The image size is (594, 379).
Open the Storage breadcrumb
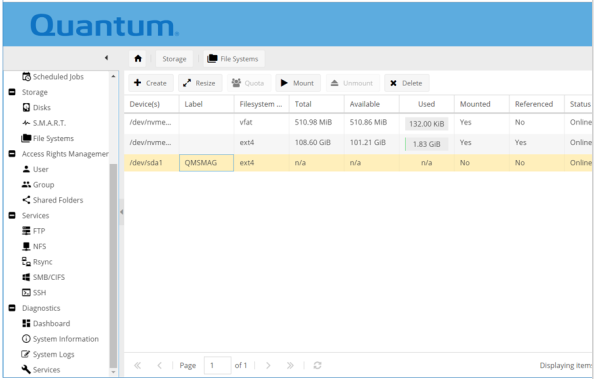174,59
